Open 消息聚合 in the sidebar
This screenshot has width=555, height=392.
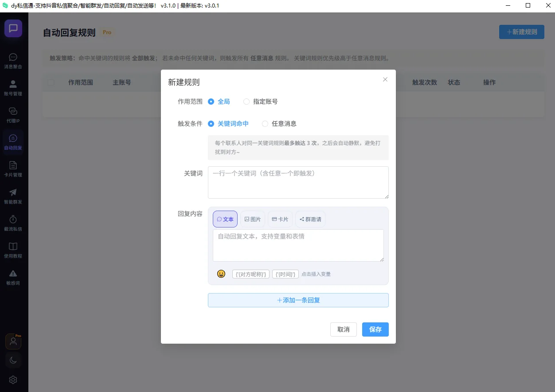tap(13, 61)
